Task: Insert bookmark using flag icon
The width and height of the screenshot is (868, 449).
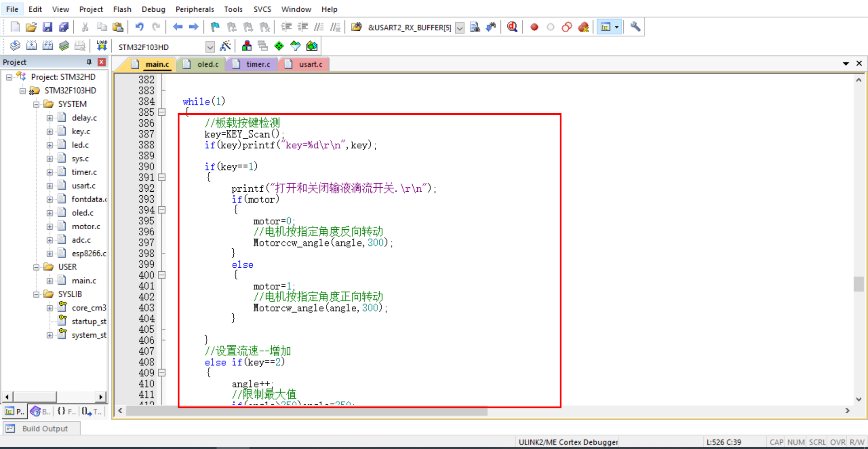Action: click(x=215, y=27)
